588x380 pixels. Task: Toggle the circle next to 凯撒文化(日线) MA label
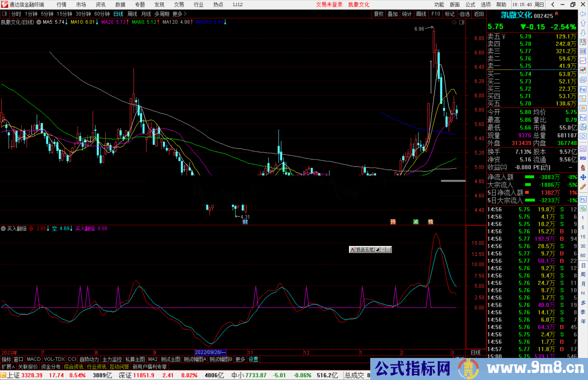(39, 22)
